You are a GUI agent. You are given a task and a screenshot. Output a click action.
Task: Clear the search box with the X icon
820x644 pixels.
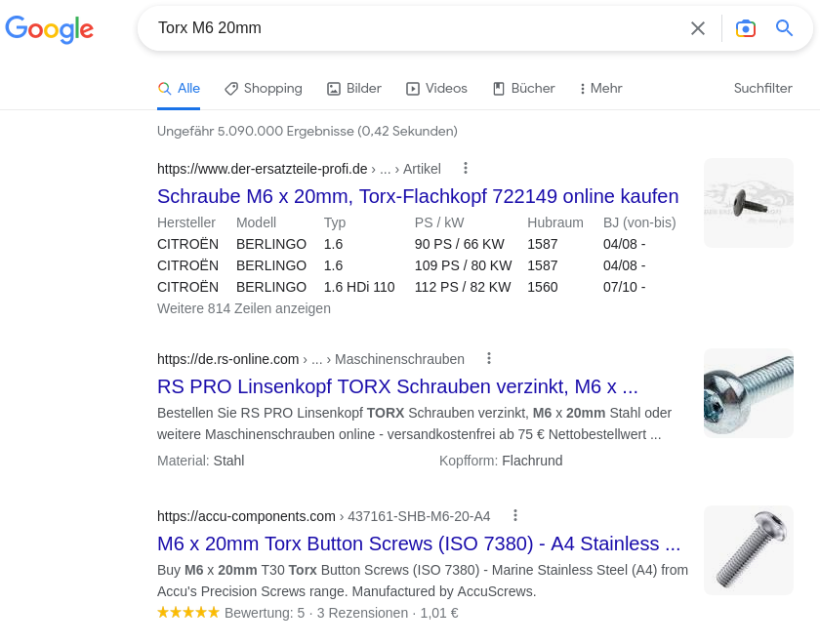pos(698,28)
